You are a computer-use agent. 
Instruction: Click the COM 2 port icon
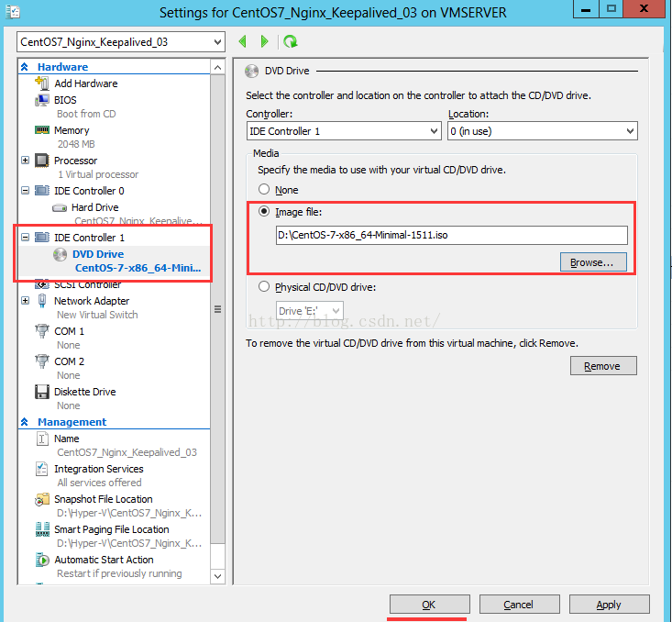click(41, 361)
